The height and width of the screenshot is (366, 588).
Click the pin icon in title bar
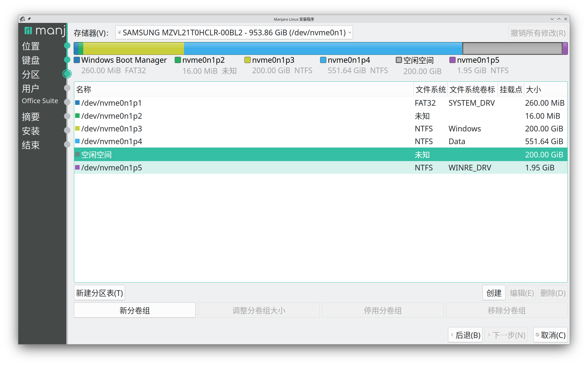(29, 19)
